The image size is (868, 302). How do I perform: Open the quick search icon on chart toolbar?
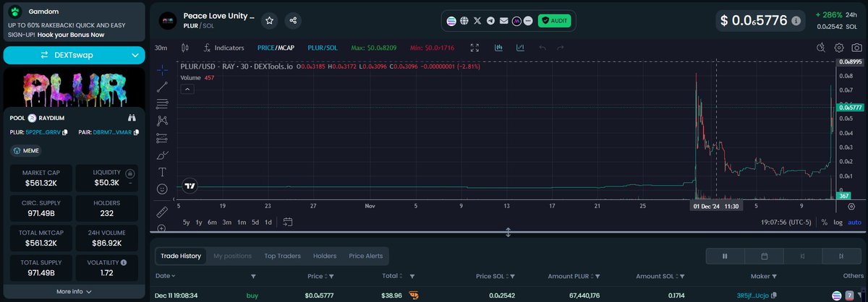pos(821,48)
